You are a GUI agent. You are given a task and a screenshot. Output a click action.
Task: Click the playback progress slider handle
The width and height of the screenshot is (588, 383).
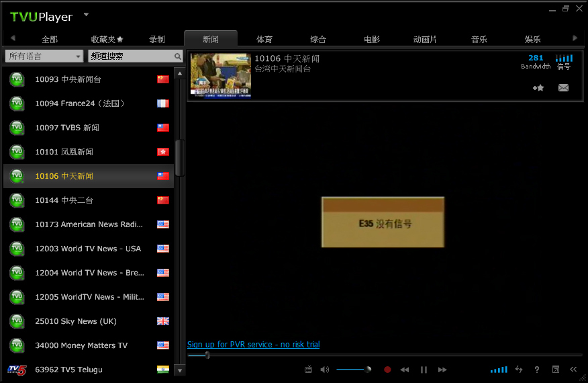click(207, 355)
